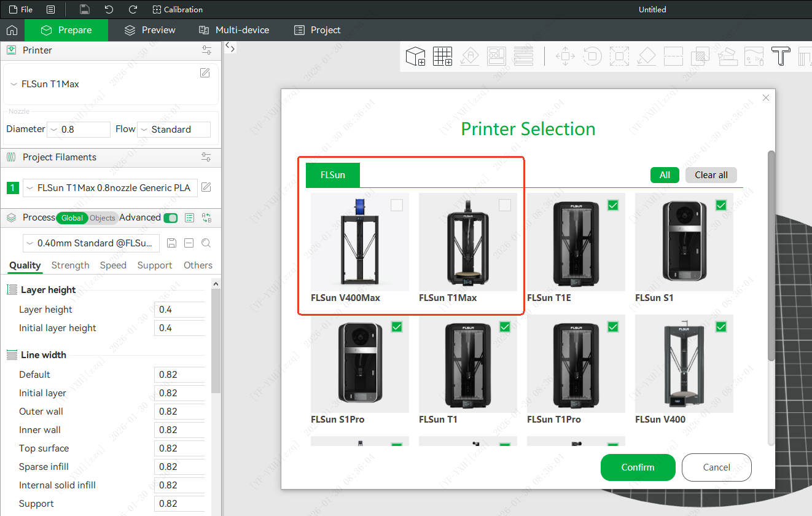Select the Text tool in the toolbar
This screenshot has width=812, height=516.
tap(781, 57)
